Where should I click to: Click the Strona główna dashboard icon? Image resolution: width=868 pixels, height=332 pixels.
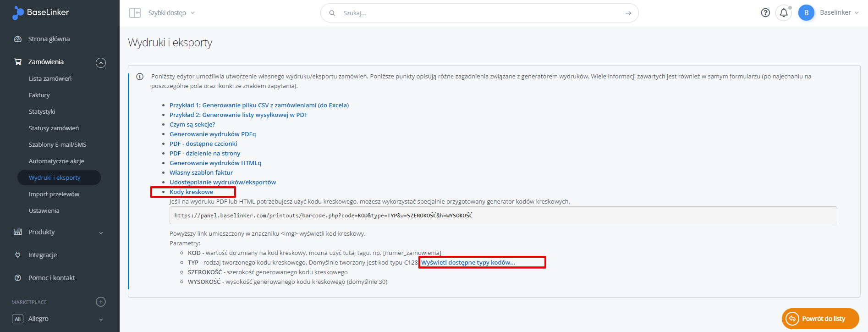pyautogui.click(x=18, y=39)
